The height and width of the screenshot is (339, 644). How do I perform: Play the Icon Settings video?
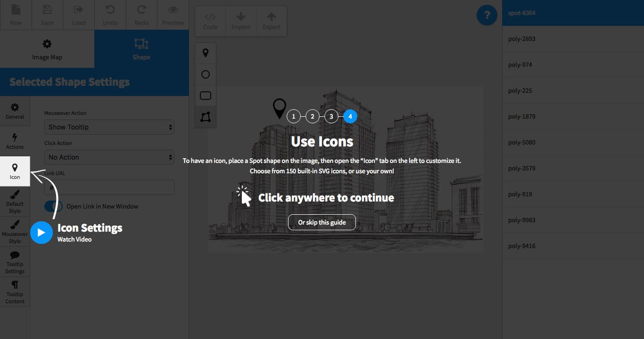click(x=41, y=233)
